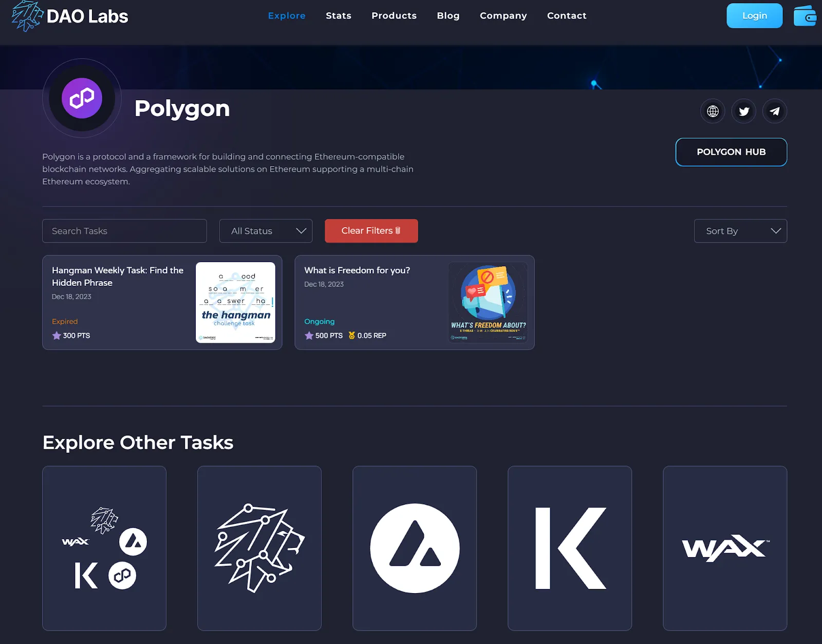Image resolution: width=822 pixels, height=644 pixels.
Task: Open the POLYGON HUB button
Action: [x=731, y=152]
